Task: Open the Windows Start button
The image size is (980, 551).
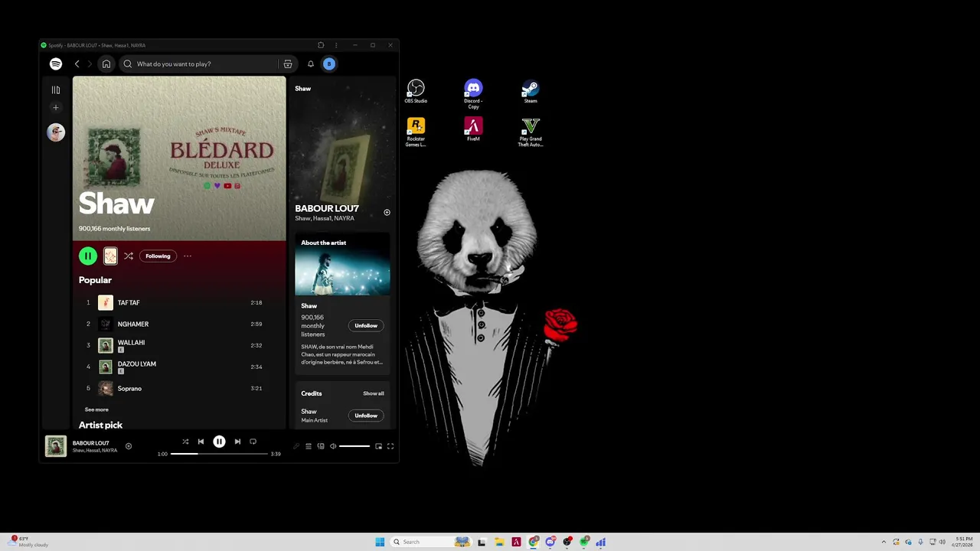Action: click(x=380, y=542)
